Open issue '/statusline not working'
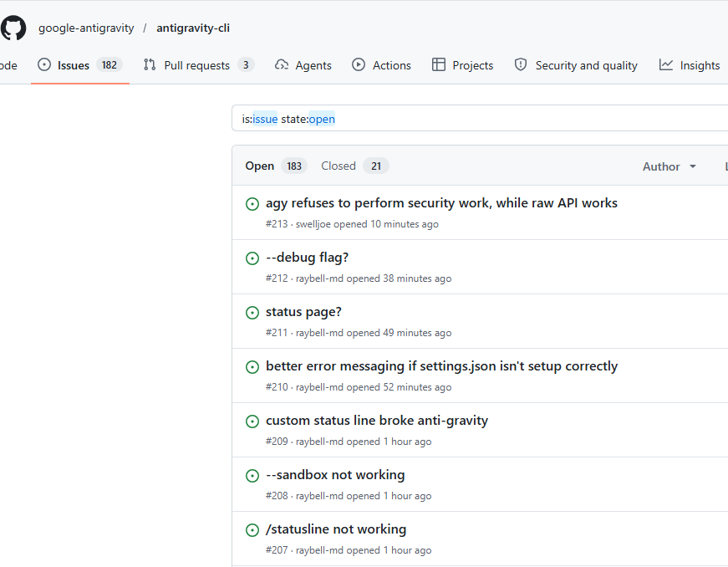Screen dimensions: 728x567 pyautogui.click(x=336, y=529)
